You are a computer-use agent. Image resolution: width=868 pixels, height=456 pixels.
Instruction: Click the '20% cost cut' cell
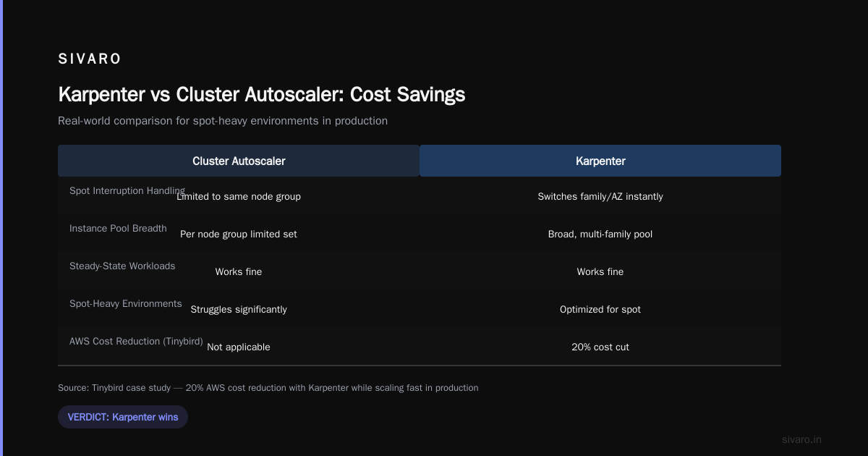(600, 347)
